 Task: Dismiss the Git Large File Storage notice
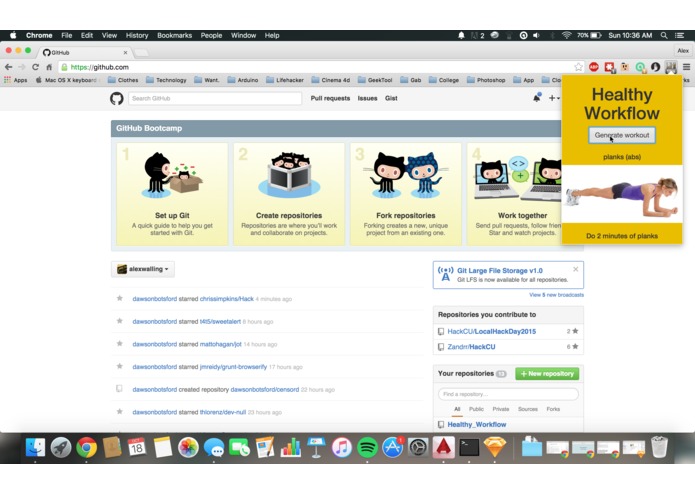coord(575,269)
